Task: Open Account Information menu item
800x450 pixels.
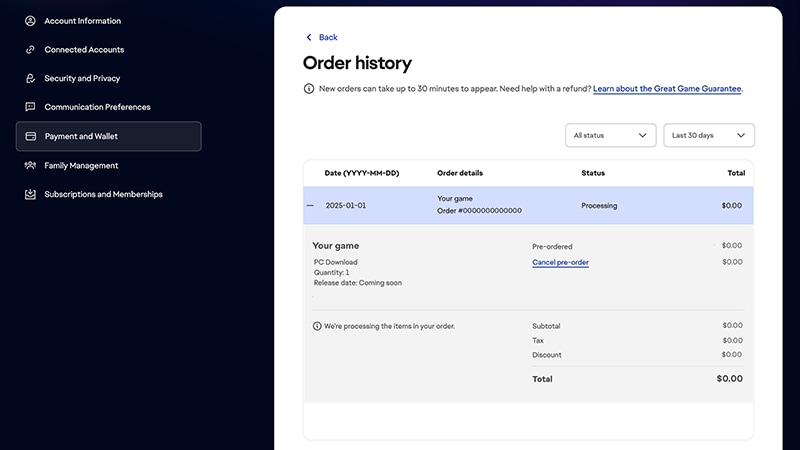Action: (83, 21)
